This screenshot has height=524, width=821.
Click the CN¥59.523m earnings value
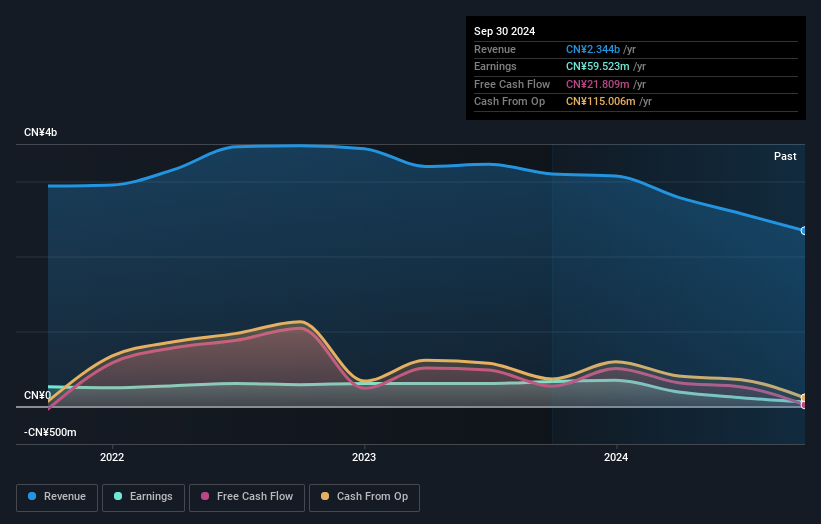tap(597, 66)
